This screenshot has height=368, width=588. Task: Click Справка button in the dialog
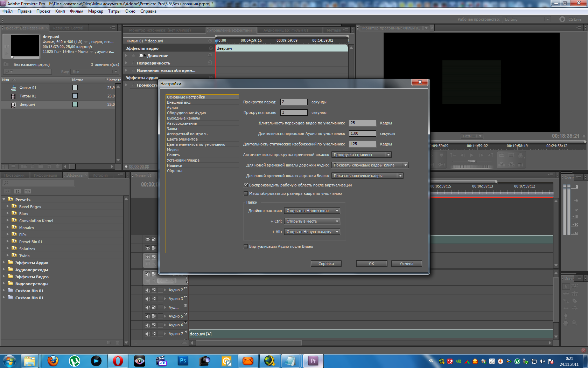tap(326, 264)
